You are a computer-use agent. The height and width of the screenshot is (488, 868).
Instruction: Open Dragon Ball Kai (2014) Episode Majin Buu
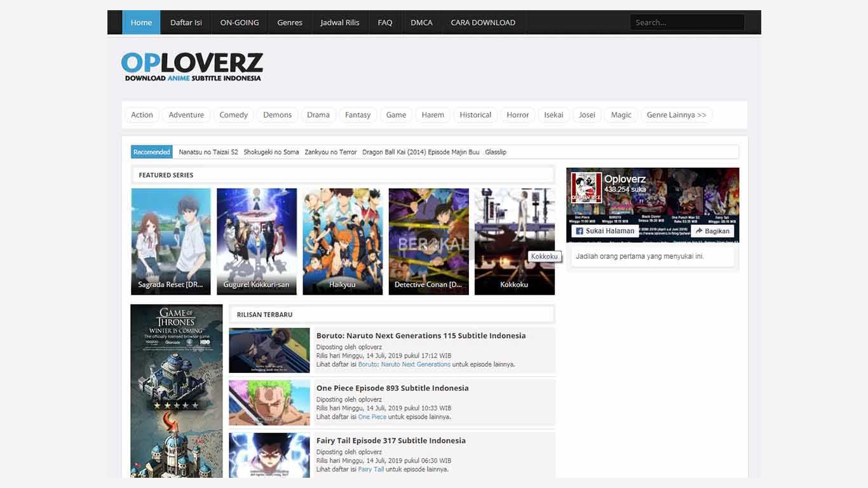pos(421,152)
